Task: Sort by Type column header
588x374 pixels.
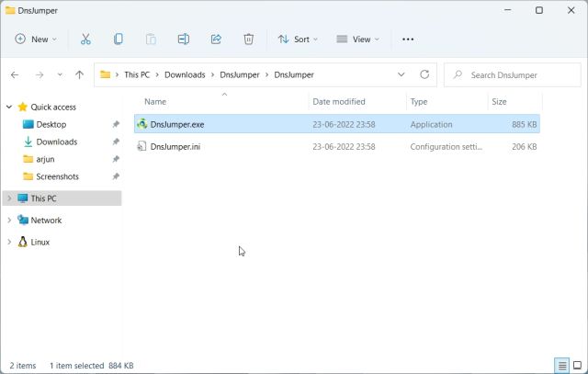Action: (x=419, y=102)
